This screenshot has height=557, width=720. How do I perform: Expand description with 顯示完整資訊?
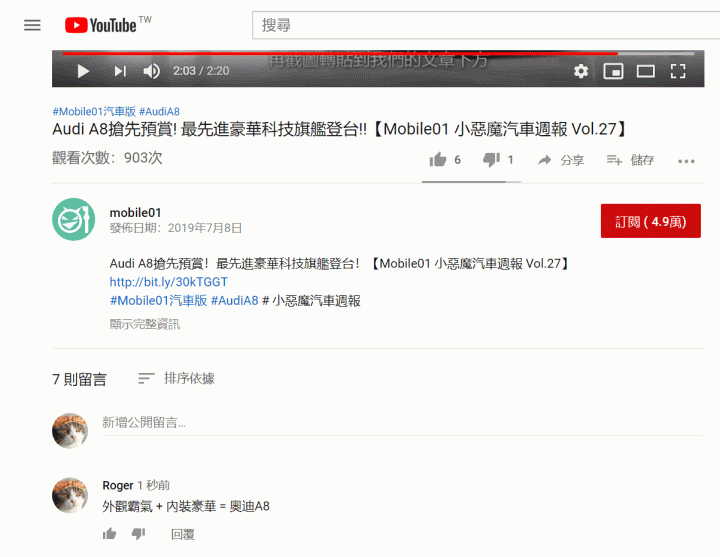pyautogui.click(x=145, y=324)
